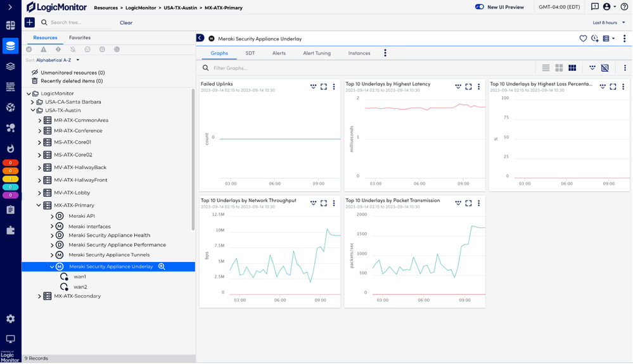Expand the left navigation sidebar arrow
633x364 pixels.
click(10, 7)
